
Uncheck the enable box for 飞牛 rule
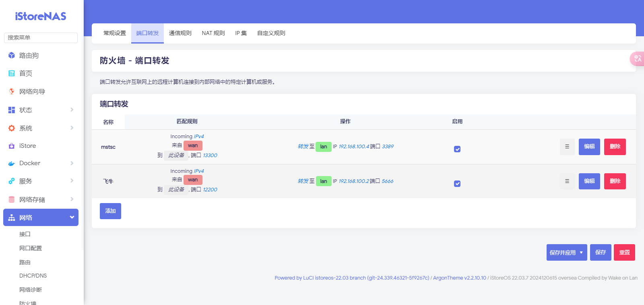457,184
